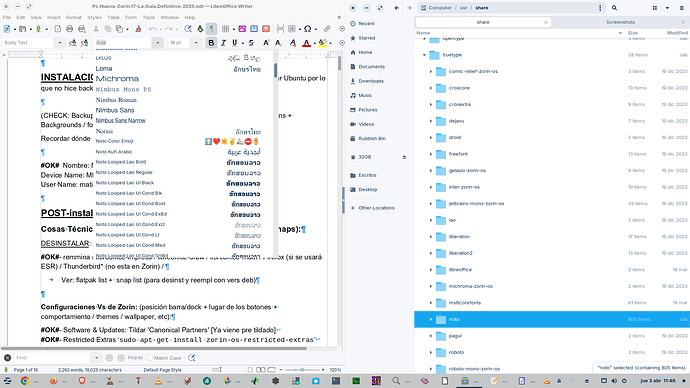The height and width of the screenshot is (388, 690).
Task: Toggle Bold formatting
Action: pos(211,43)
